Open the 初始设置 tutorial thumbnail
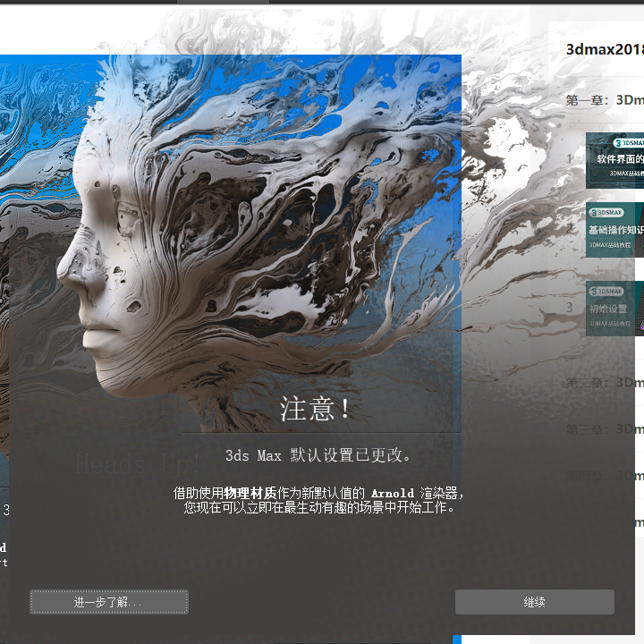Viewport: 644px width, 644px height. (614, 309)
